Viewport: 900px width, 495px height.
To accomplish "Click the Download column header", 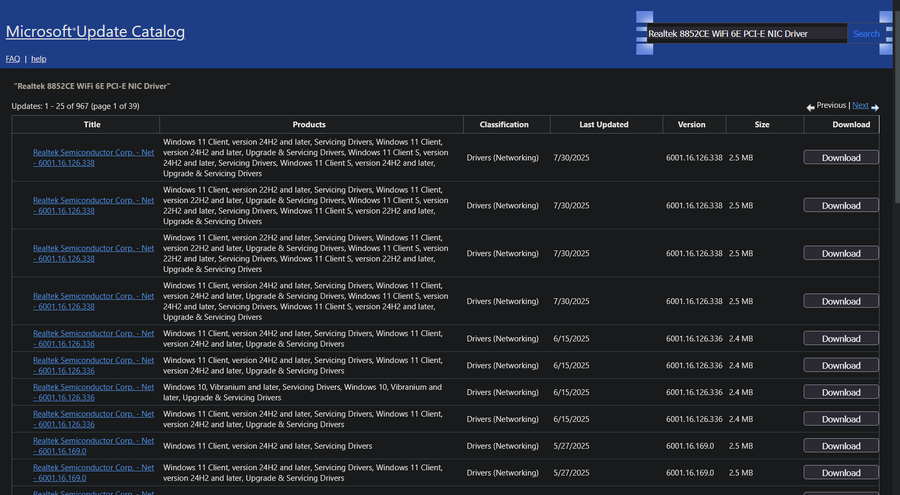I will click(851, 124).
